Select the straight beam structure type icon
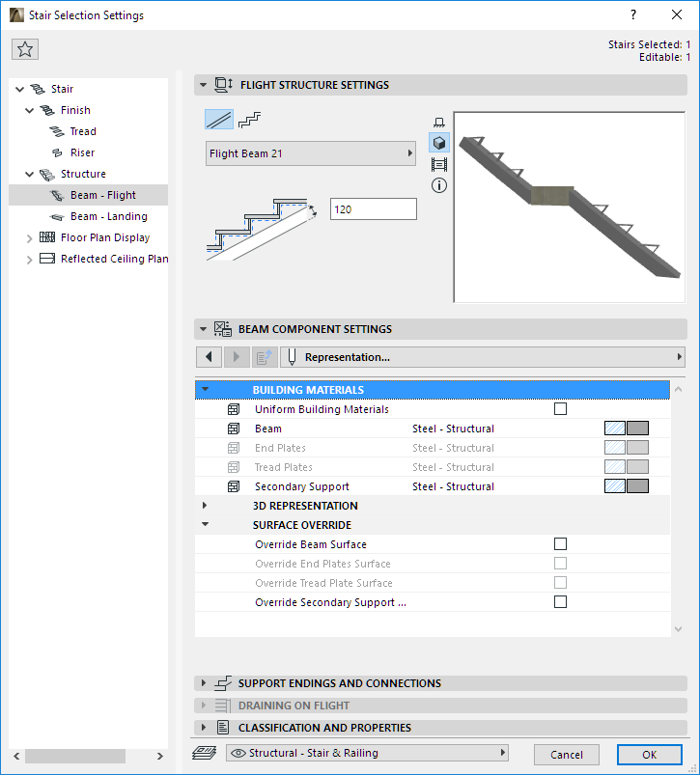The width and height of the screenshot is (700, 775). (219, 120)
